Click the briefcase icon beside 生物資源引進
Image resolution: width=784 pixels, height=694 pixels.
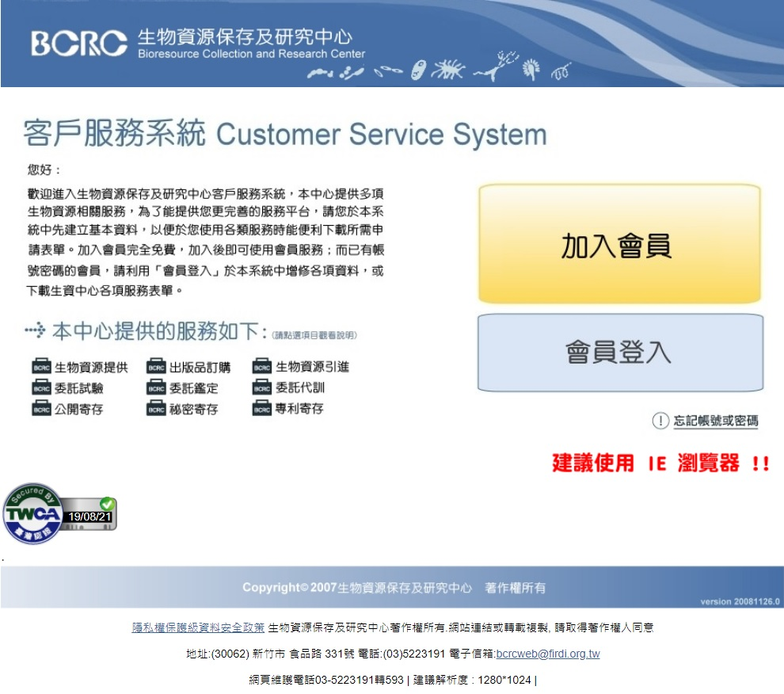(261, 366)
